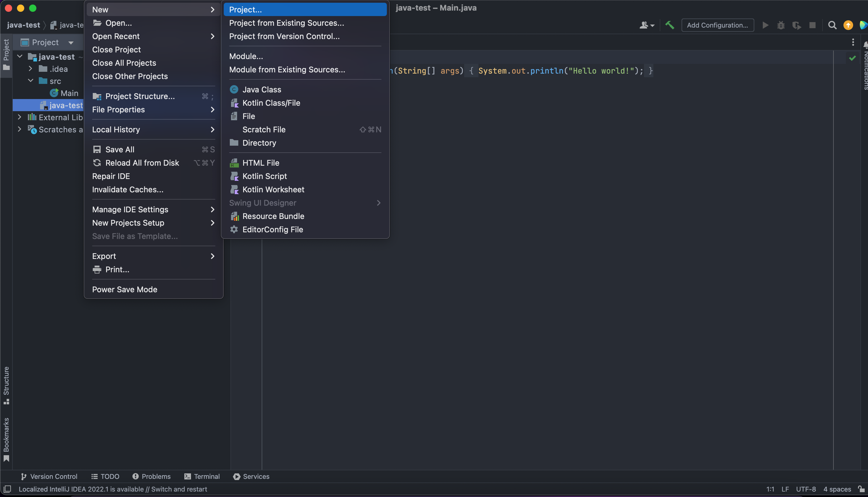Image resolution: width=868 pixels, height=497 pixels.
Task: Collapse the src folder
Action: pos(30,81)
